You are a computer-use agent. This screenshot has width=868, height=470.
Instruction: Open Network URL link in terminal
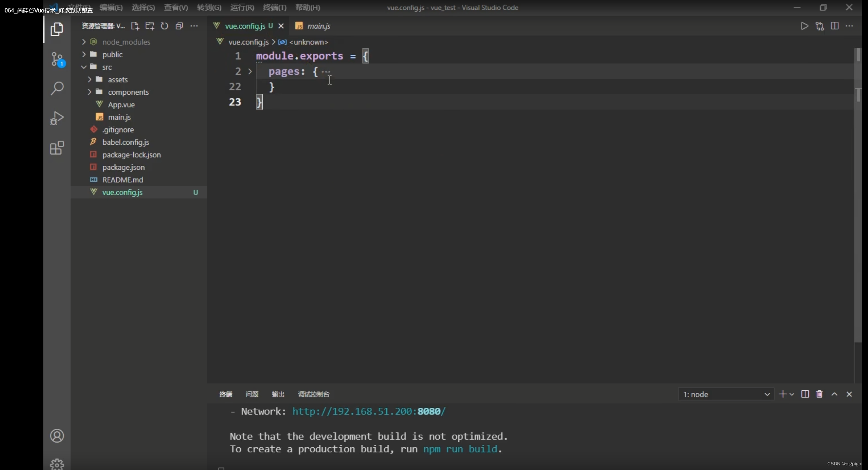[x=369, y=411]
